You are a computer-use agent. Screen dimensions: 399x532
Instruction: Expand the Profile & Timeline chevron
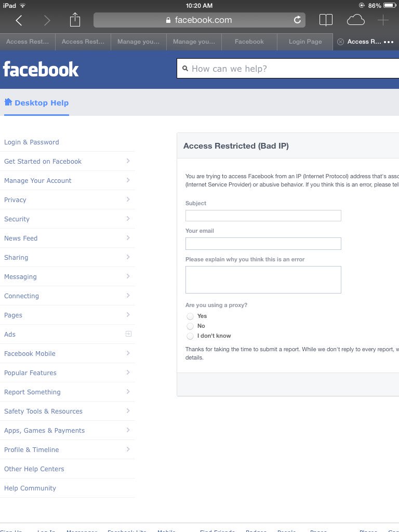(x=128, y=449)
